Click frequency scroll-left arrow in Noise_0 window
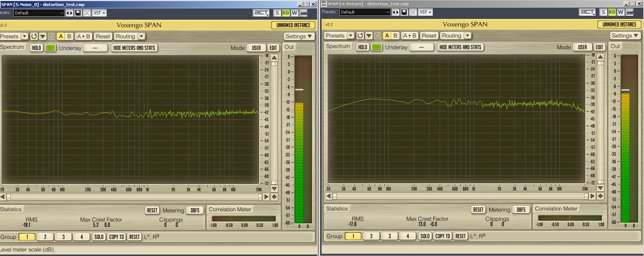The image size is (644, 256). point(3,197)
